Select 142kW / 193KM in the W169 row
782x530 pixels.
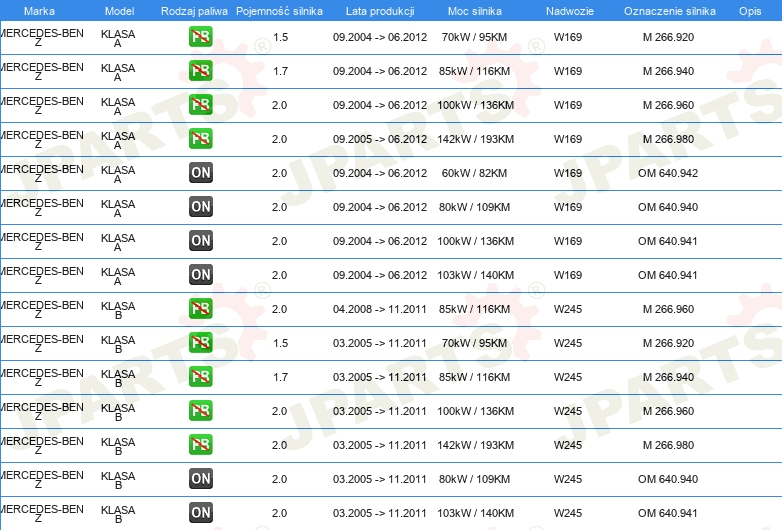476,139
